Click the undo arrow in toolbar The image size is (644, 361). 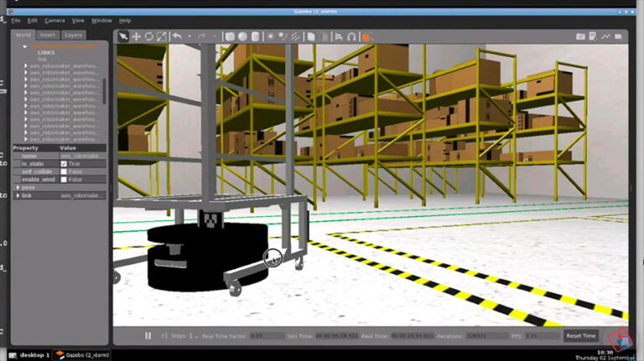177,37
